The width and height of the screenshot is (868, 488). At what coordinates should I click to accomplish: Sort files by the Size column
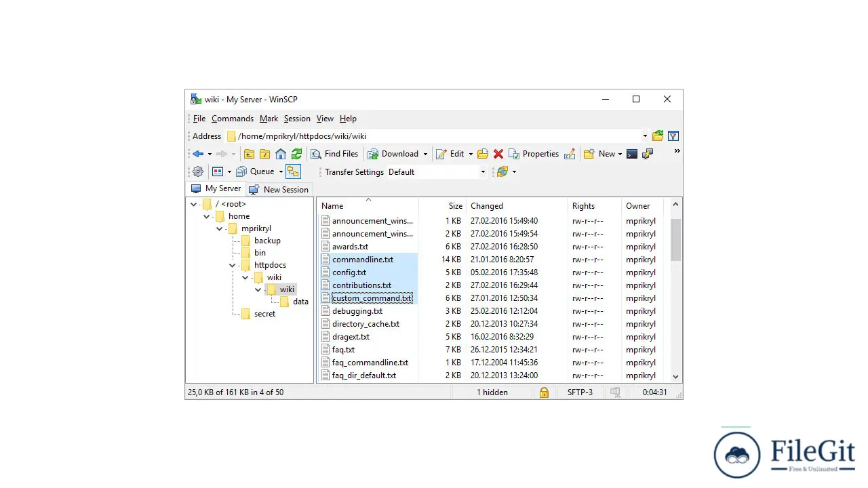click(x=443, y=205)
